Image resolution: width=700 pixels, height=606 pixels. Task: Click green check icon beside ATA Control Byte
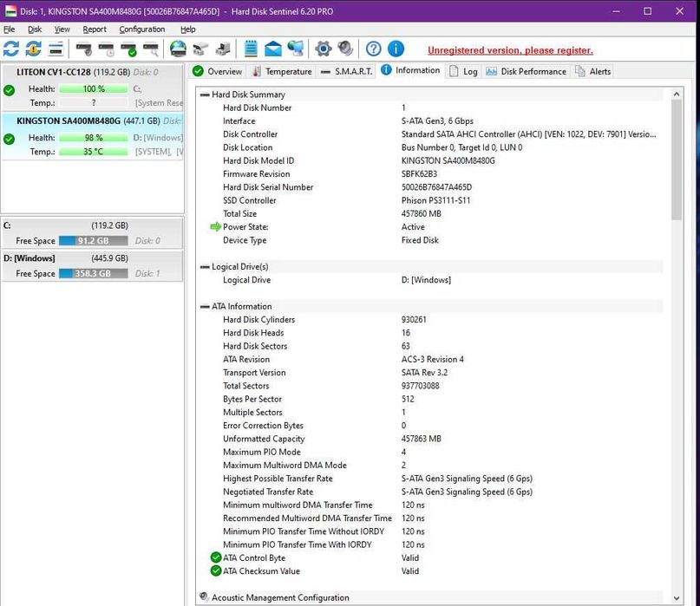tap(216, 557)
